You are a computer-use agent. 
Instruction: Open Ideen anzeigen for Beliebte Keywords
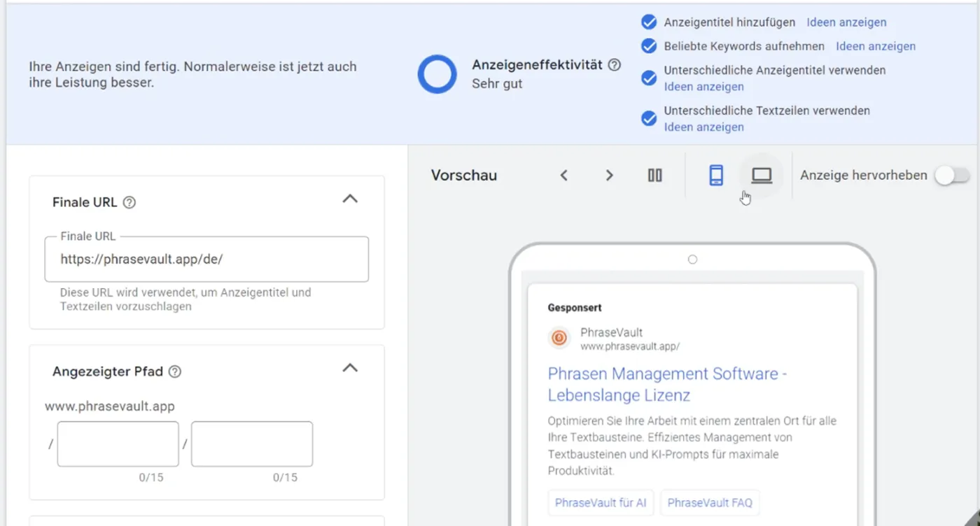point(876,46)
